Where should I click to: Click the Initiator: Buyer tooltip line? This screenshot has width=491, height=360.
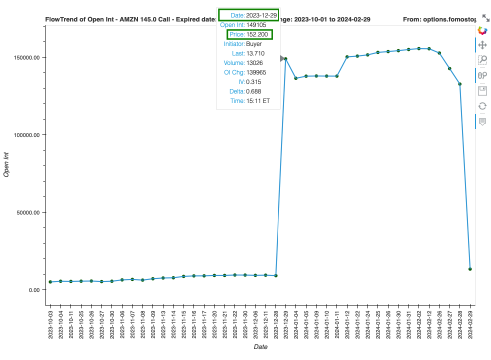tap(243, 44)
